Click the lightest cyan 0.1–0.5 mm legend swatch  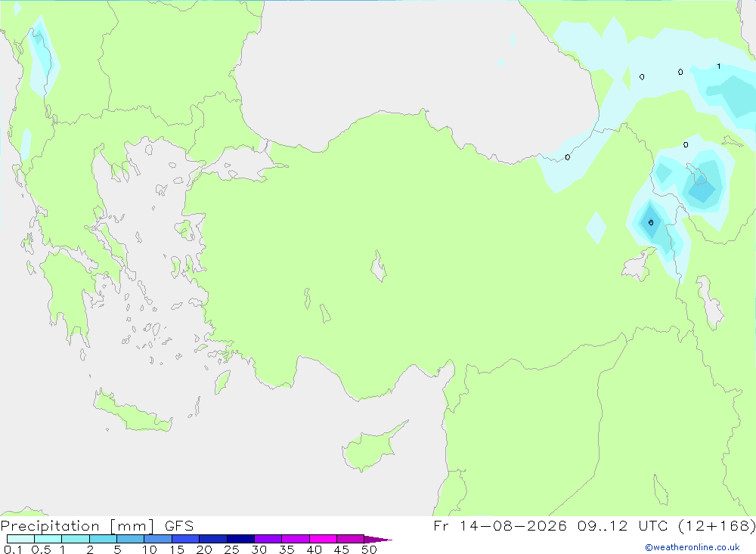[x=20, y=539]
